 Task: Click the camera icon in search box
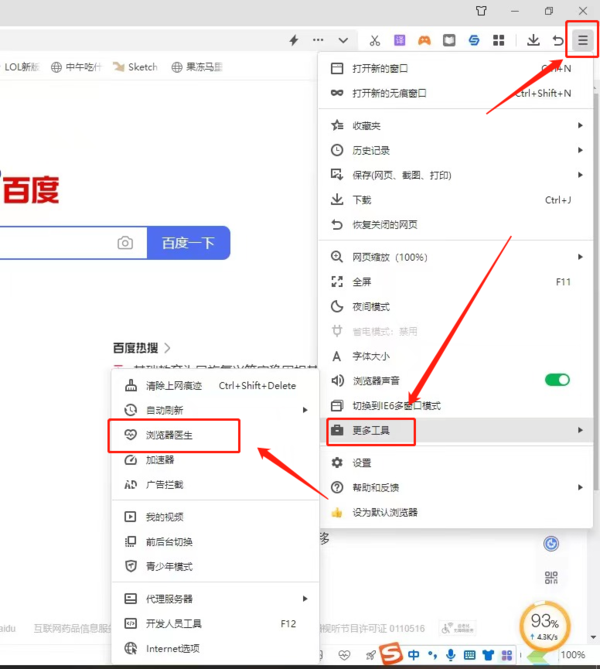click(x=125, y=243)
